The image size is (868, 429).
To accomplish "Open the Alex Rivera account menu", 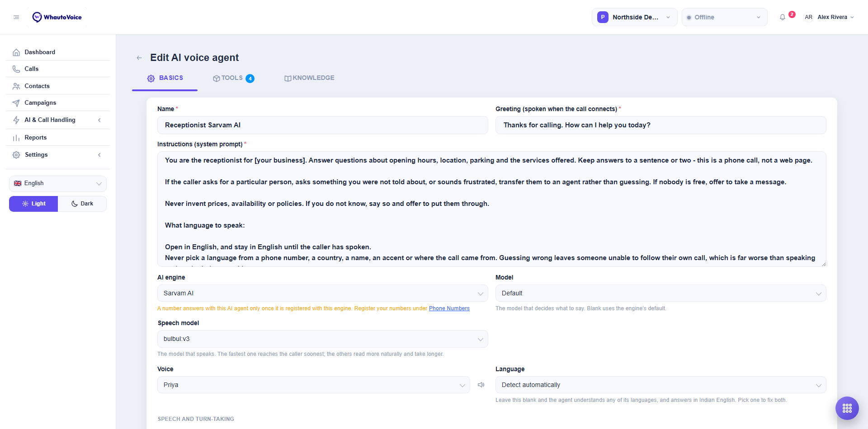I will pos(829,17).
